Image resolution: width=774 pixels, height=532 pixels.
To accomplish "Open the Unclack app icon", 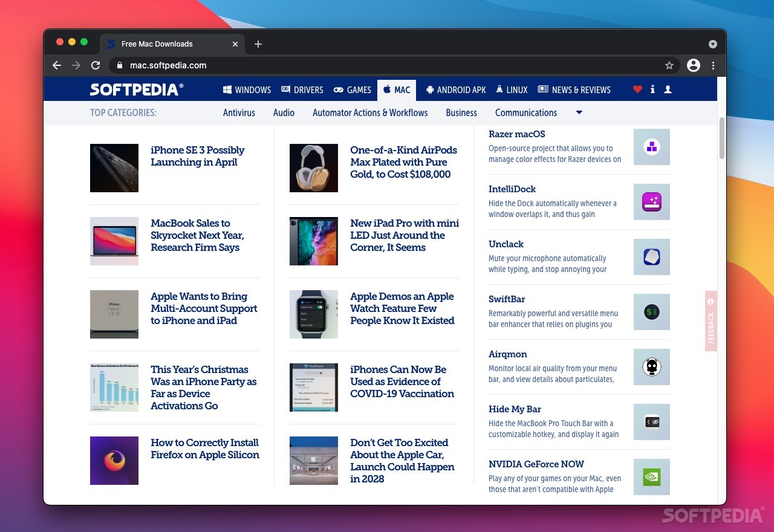I will coord(651,256).
